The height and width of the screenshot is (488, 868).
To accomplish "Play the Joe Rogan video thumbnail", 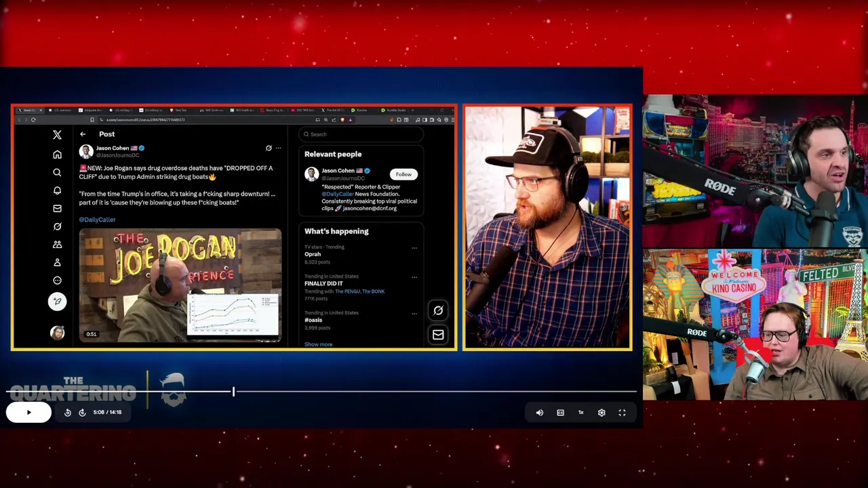I will 180,285.
